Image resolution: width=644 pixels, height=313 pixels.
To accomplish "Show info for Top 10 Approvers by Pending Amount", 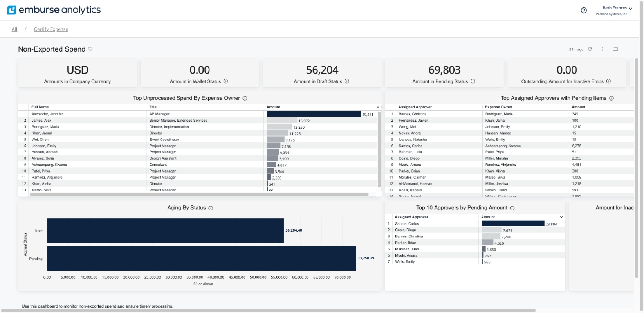I will tap(512, 208).
